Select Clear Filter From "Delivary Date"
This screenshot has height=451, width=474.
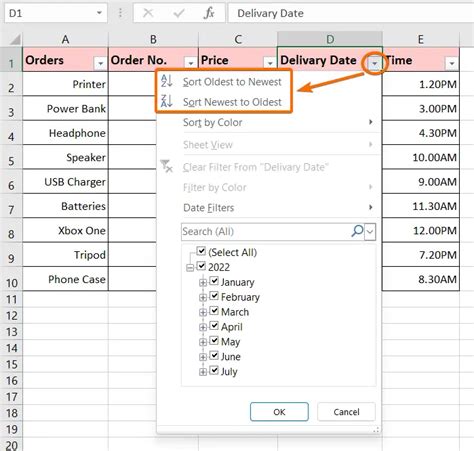(x=256, y=167)
